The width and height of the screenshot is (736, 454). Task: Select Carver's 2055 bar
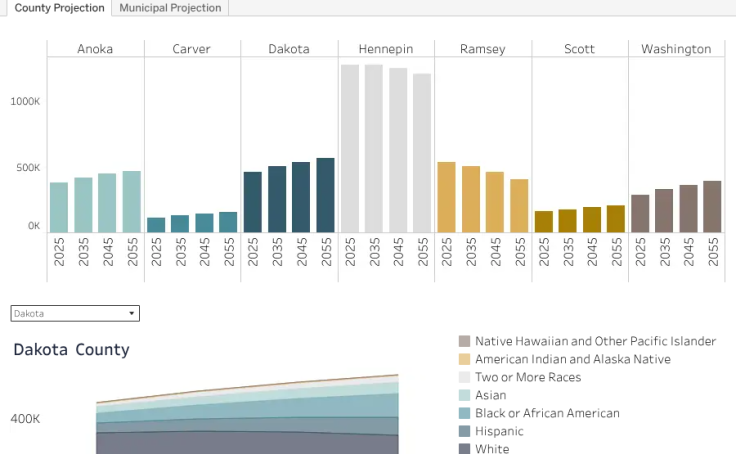tap(228, 222)
